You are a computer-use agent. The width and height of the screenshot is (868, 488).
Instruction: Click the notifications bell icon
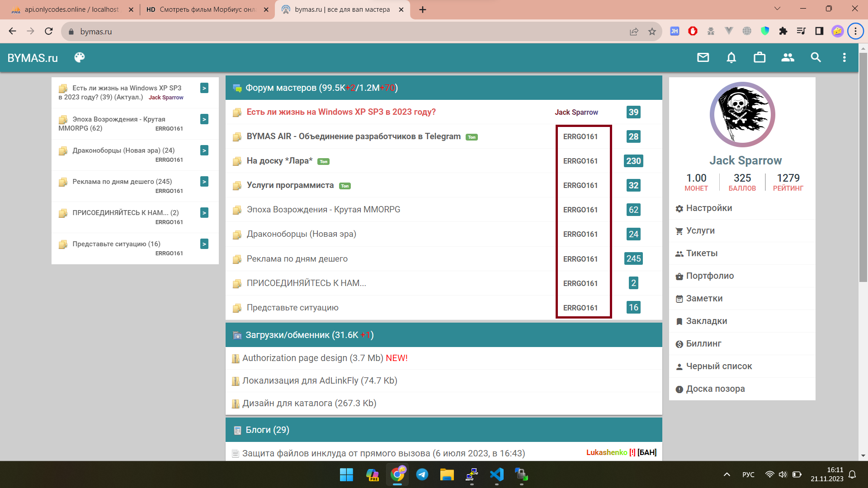(731, 57)
